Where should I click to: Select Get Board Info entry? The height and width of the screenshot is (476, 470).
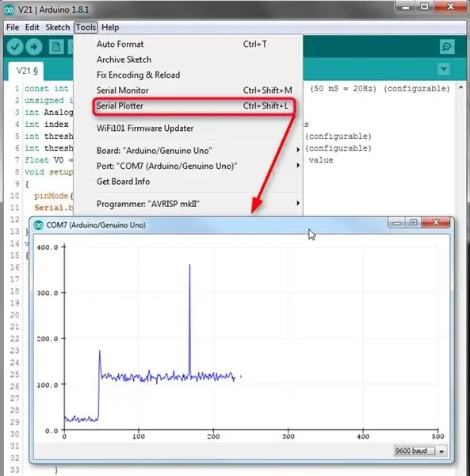pyautogui.click(x=188, y=182)
